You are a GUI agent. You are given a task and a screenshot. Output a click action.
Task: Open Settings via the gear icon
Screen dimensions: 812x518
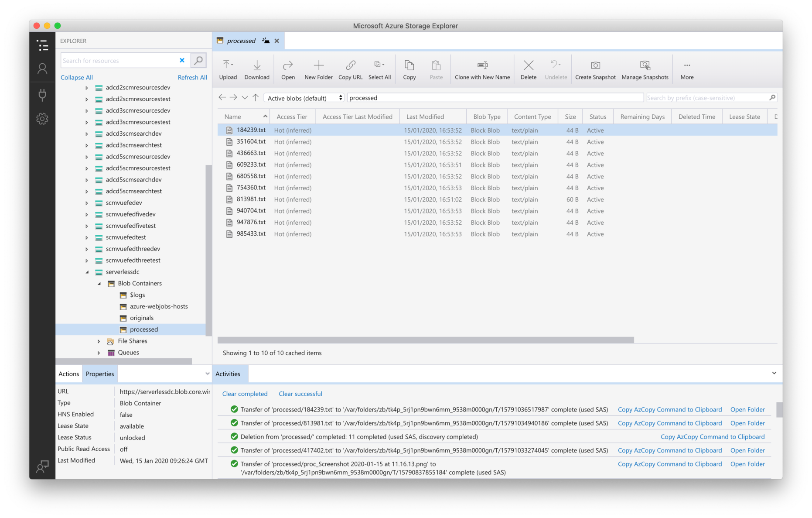[x=42, y=118]
